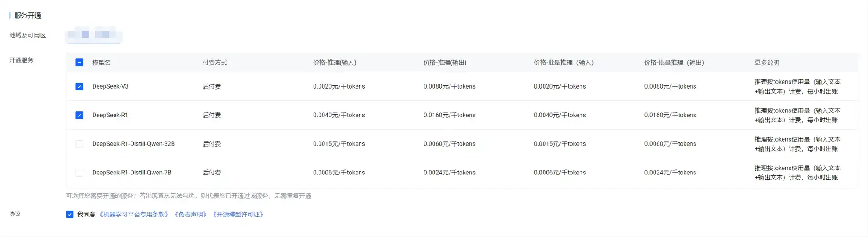868x237 pixels.
Task: Check the DeepSeek-R1-Distill-Qwen-32B checkbox
Action: tap(79, 144)
